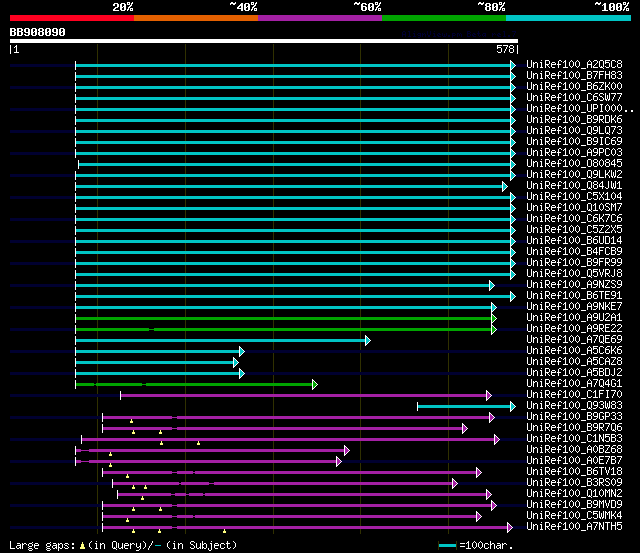Open the UniRef100_B9IC69 hit label

coord(574,142)
